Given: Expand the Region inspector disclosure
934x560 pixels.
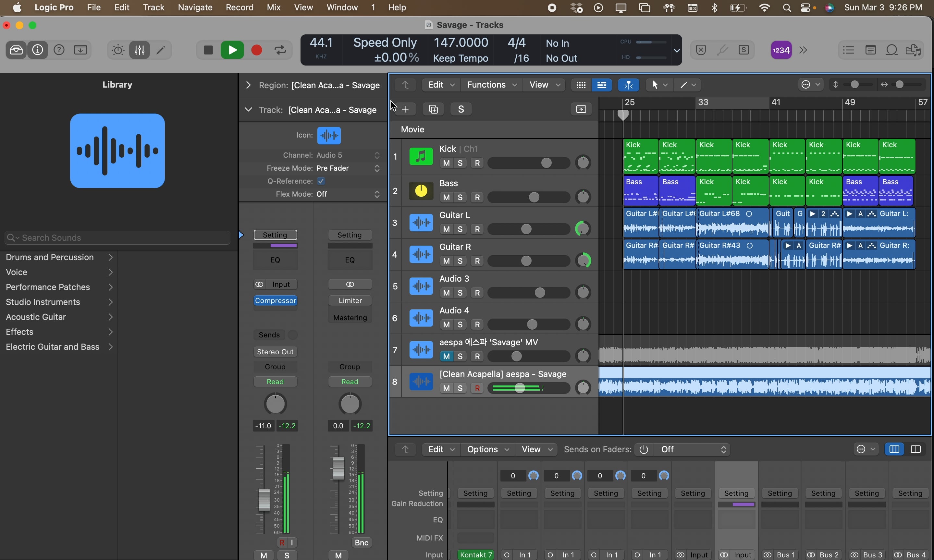Looking at the screenshot, I should coord(248,85).
